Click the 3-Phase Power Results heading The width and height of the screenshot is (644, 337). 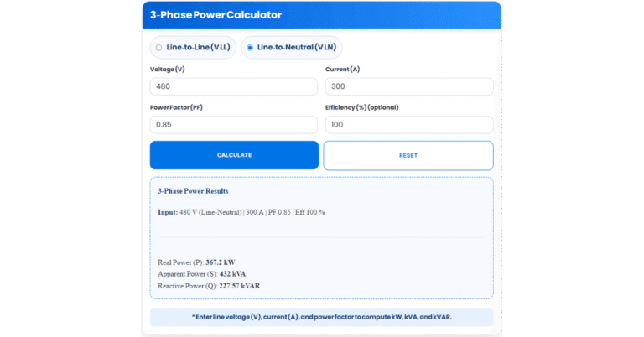[x=193, y=191]
